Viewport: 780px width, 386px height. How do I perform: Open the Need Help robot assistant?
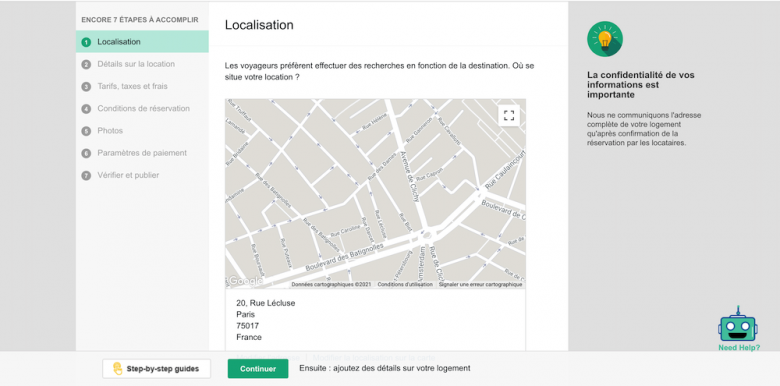point(738,325)
